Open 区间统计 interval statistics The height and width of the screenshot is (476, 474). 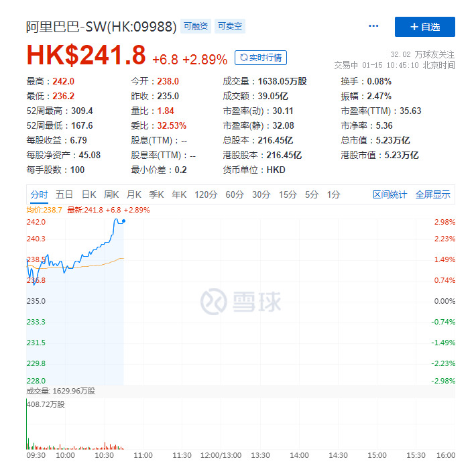pos(390,194)
